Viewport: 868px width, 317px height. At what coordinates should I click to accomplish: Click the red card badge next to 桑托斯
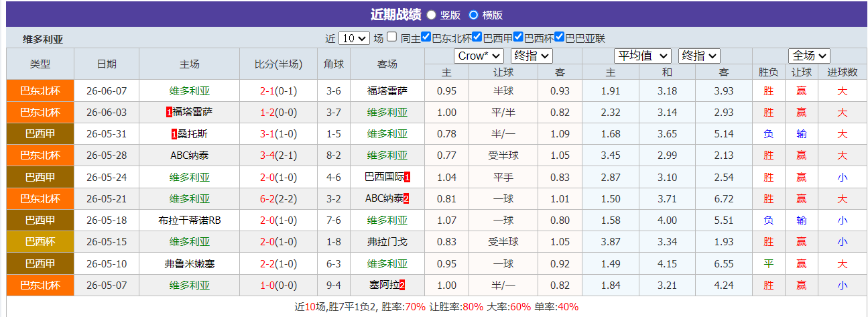tap(174, 134)
